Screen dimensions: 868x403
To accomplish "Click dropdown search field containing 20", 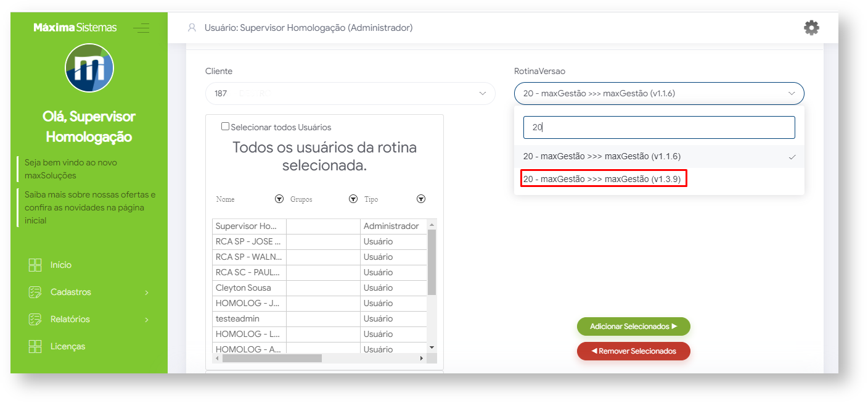I will click(x=659, y=128).
